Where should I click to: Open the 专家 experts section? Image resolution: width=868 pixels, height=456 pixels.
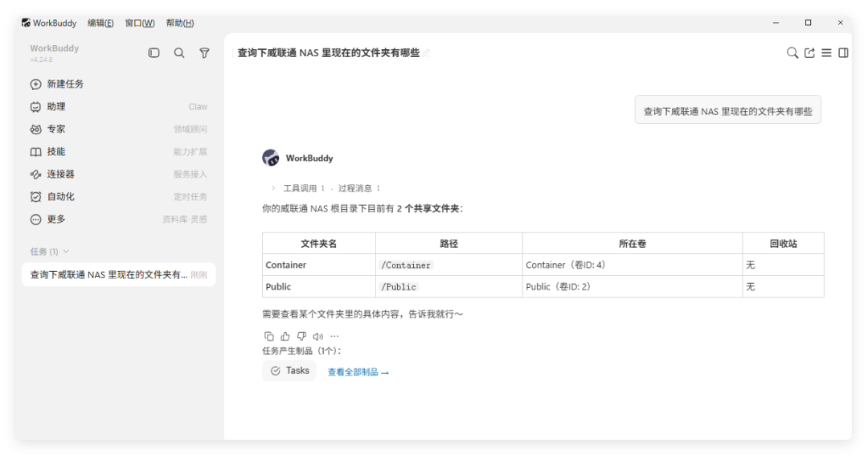pyautogui.click(x=118, y=129)
